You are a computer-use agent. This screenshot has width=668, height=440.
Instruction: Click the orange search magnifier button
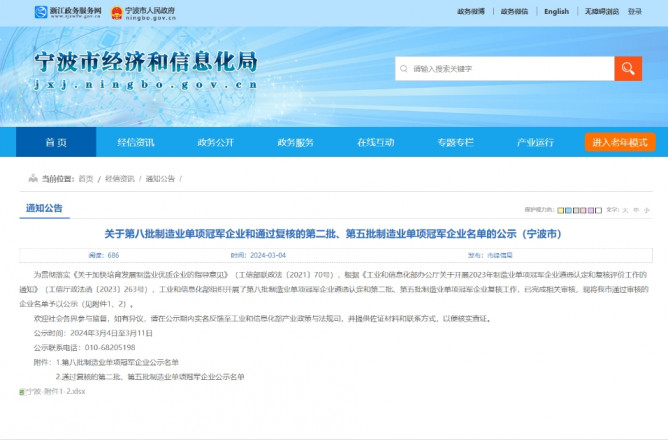click(628, 68)
